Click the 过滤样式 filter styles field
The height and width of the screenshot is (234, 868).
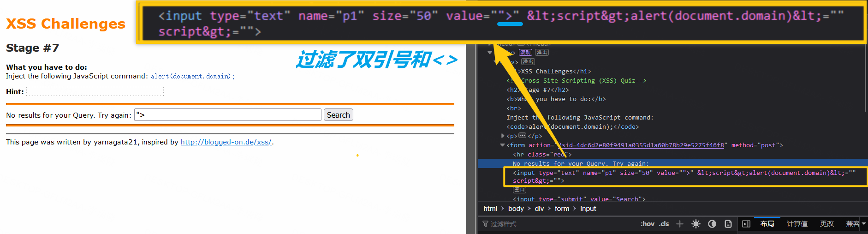coord(553,224)
